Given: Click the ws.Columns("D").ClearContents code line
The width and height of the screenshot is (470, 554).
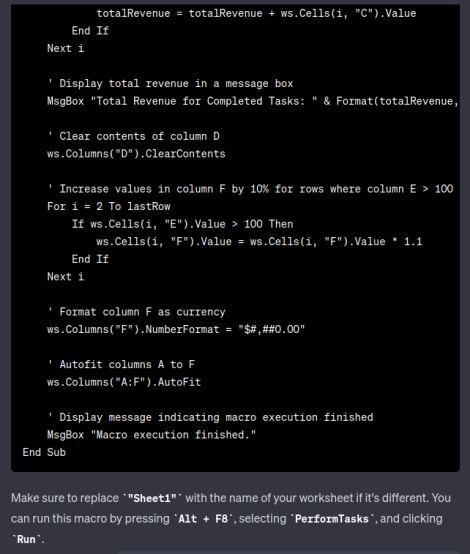Looking at the screenshot, I should tap(136, 154).
